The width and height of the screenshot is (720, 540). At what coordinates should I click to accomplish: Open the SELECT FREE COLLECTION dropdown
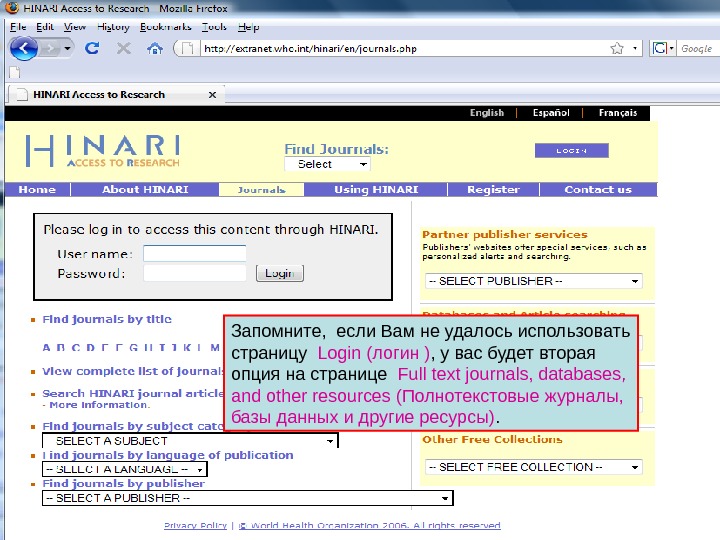534,467
